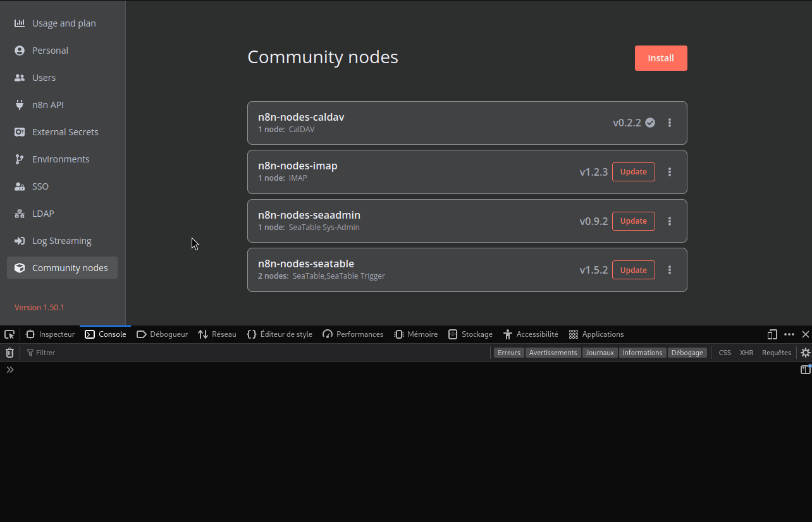The height and width of the screenshot is (522, 812).
Task: Toggle Informations console filter
Action: [643, 353]
